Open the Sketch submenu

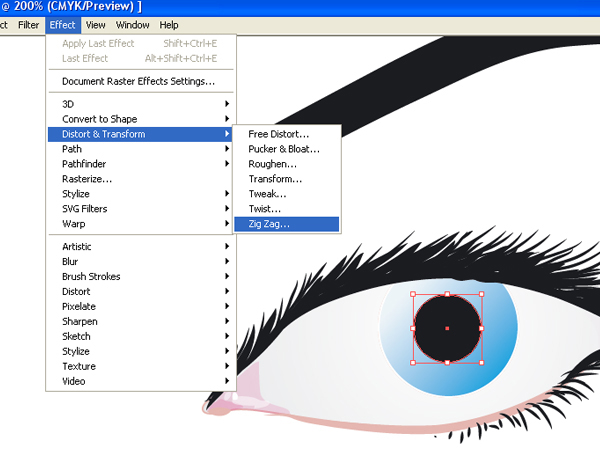[x=141, y=336]
